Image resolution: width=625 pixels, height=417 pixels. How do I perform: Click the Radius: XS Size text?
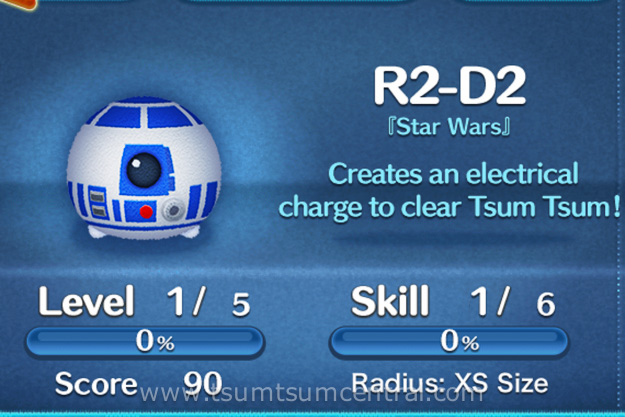(x=450, y=383)
